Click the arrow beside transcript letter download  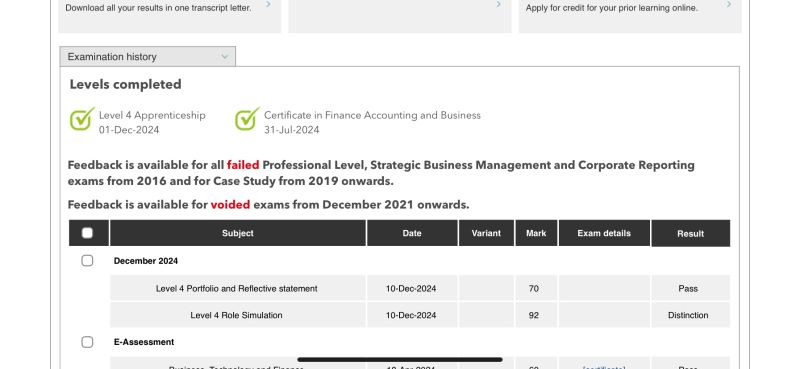268,5
